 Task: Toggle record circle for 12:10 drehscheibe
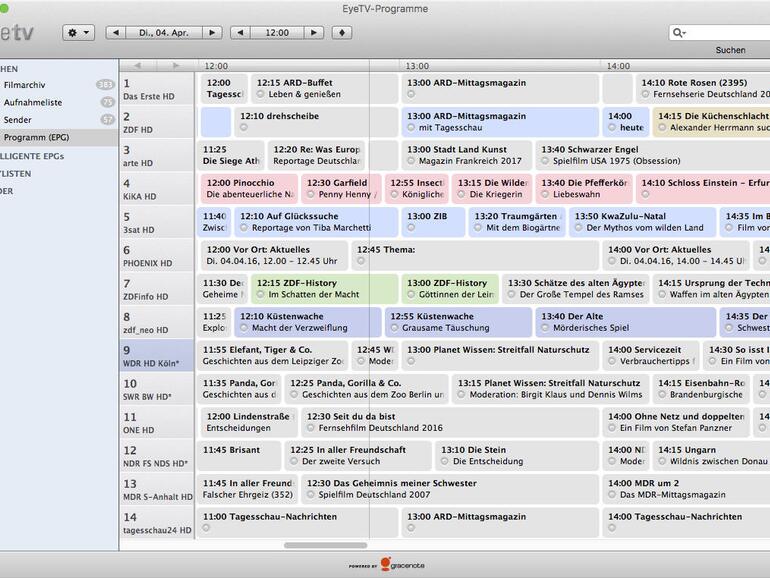244,128
